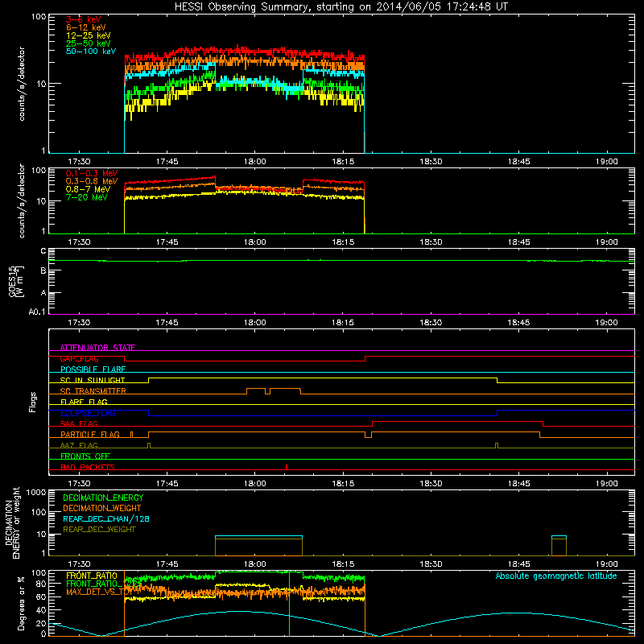Click the Degrees or % axis title
The width and height of the screenshot is (644, 644).
(21, 603)
